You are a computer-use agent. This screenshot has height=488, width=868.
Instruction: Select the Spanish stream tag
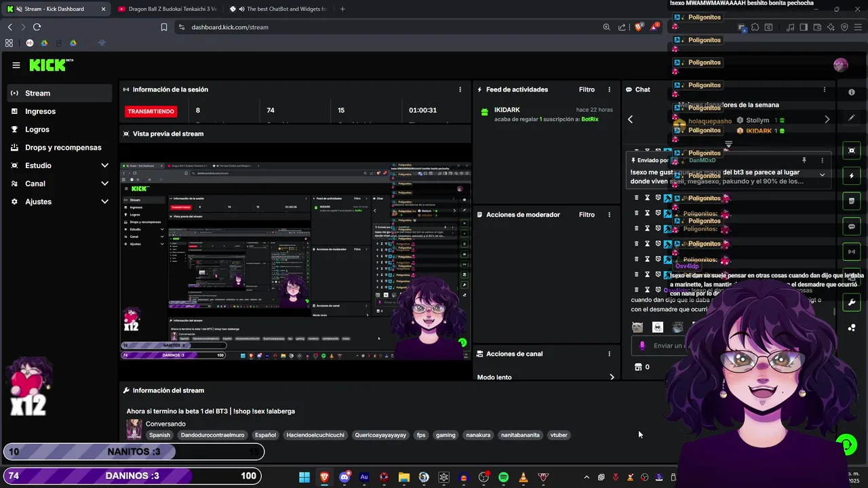pyautogui.click(x=159, y=435)
